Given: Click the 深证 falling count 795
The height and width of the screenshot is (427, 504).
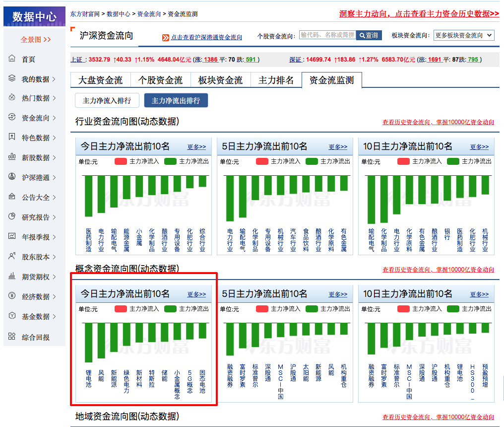Looking at the screenshot, I should [473, 60].
